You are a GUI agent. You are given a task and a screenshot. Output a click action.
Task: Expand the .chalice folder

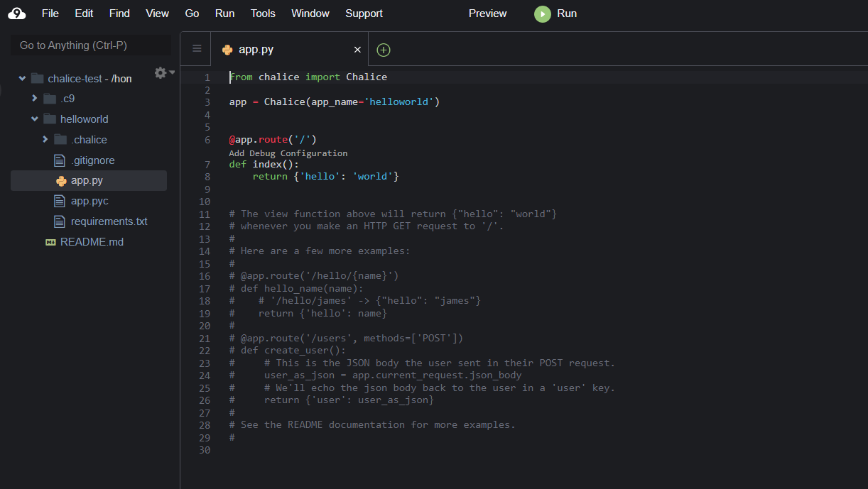click(45, 140)
